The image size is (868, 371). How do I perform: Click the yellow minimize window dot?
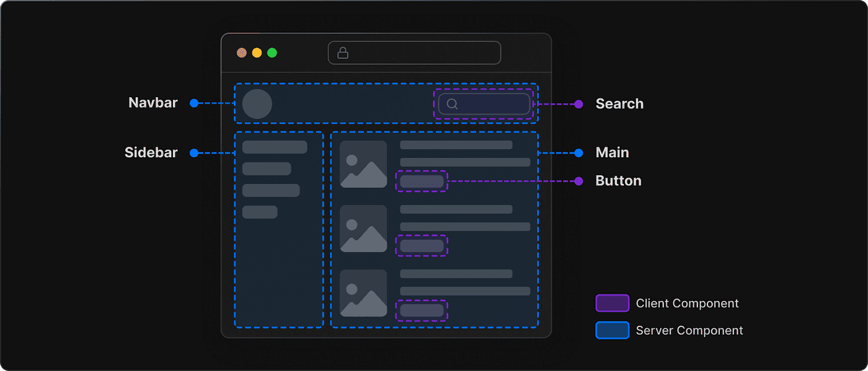coord(257,53)
